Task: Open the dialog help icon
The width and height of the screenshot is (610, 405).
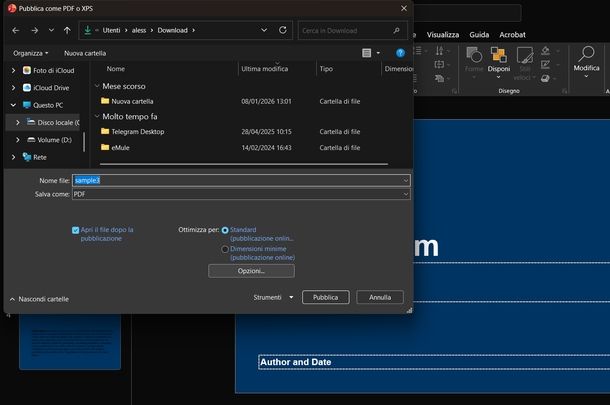Action: [x=400, y=52]
